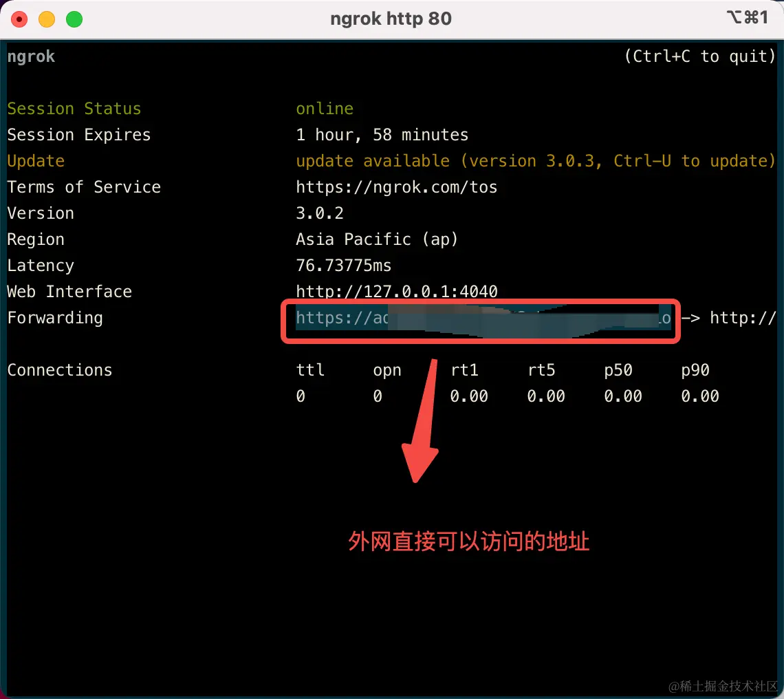The image size is (784, 699).
Task: Click the 'Terms of Service' label
Action: click(x=84, y=187)
